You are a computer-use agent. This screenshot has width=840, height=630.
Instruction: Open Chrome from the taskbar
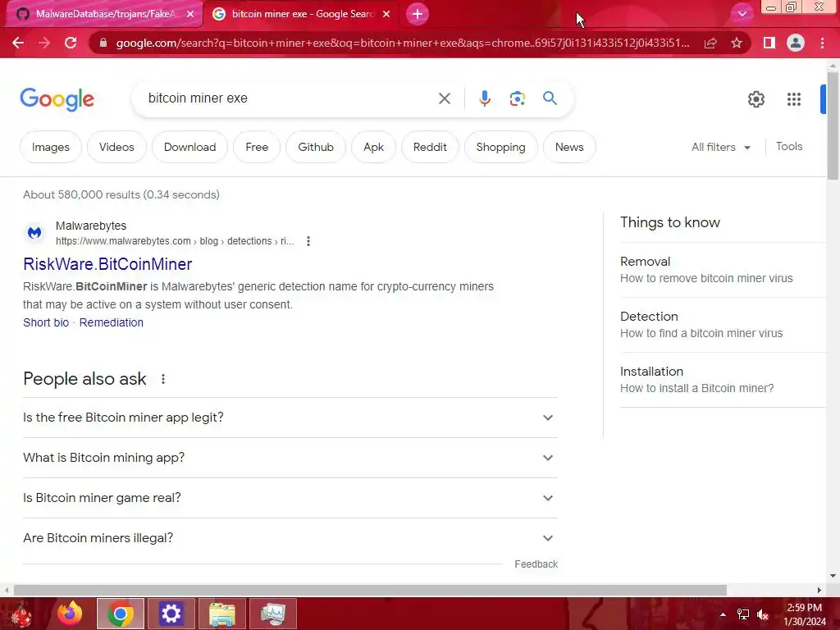click(x=121, y=614)
